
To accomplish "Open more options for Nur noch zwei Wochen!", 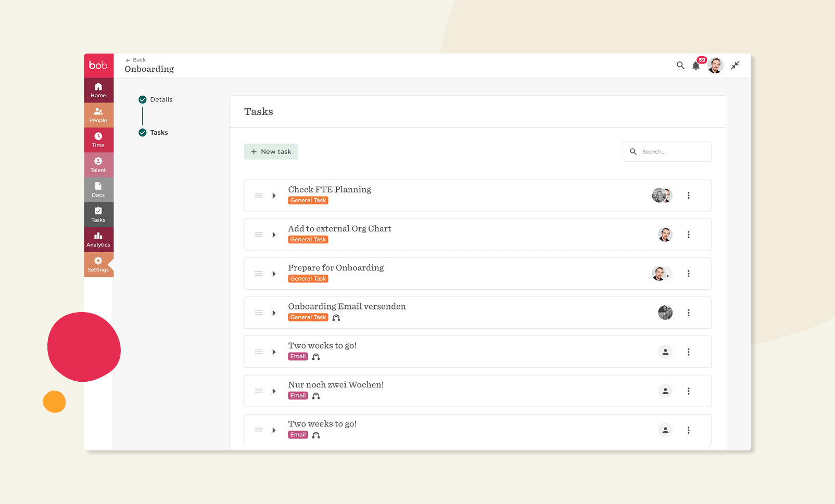I will coord(688,391).
